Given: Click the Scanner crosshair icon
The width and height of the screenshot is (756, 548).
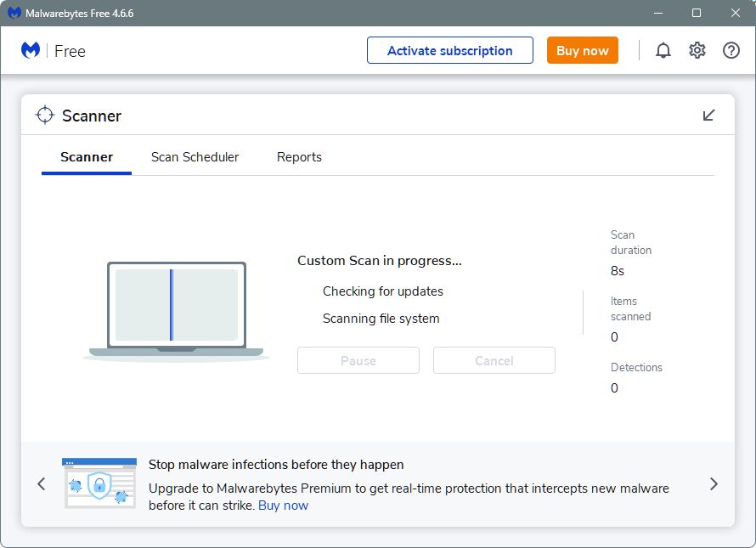Looking at the screenshot, I should point(45,116).
